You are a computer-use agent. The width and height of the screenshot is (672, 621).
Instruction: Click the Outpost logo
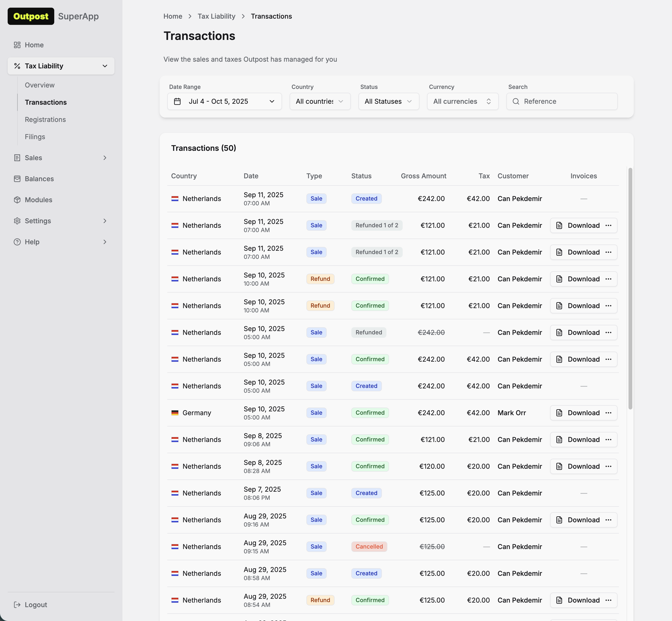(x=31, y=16)
